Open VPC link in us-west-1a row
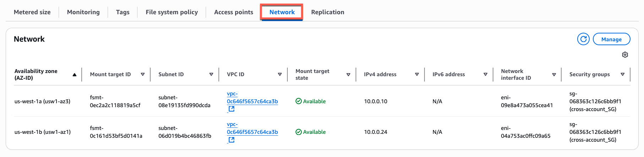Viewport: 644px width, 157px height. pyautogui.click(x=252, y=101)
